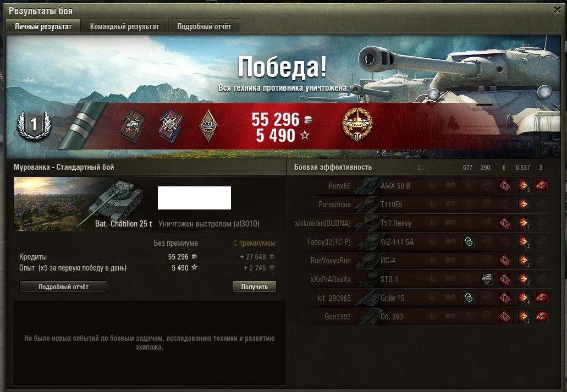Select the Личный результат tab

coord(43,26)
